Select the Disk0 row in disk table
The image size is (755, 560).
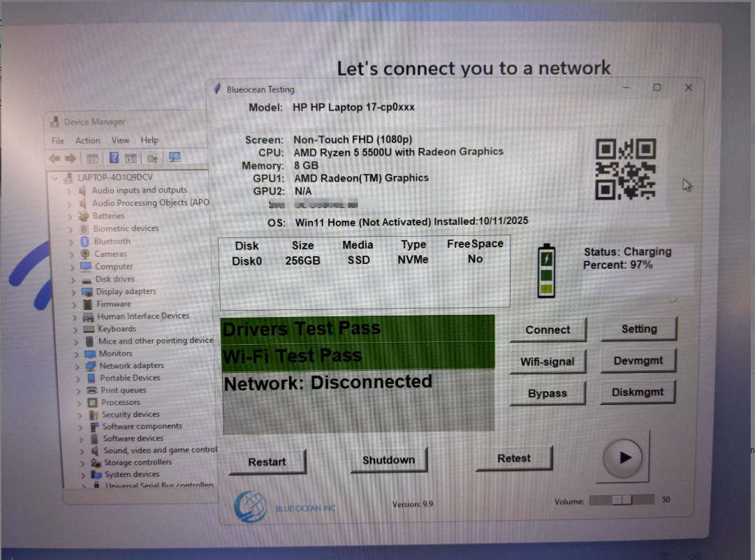(x=364, y=260)
